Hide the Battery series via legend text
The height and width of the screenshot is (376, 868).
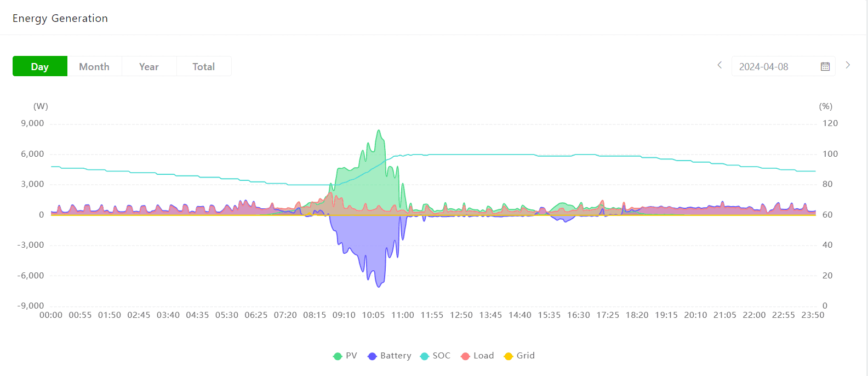[396, 356]
